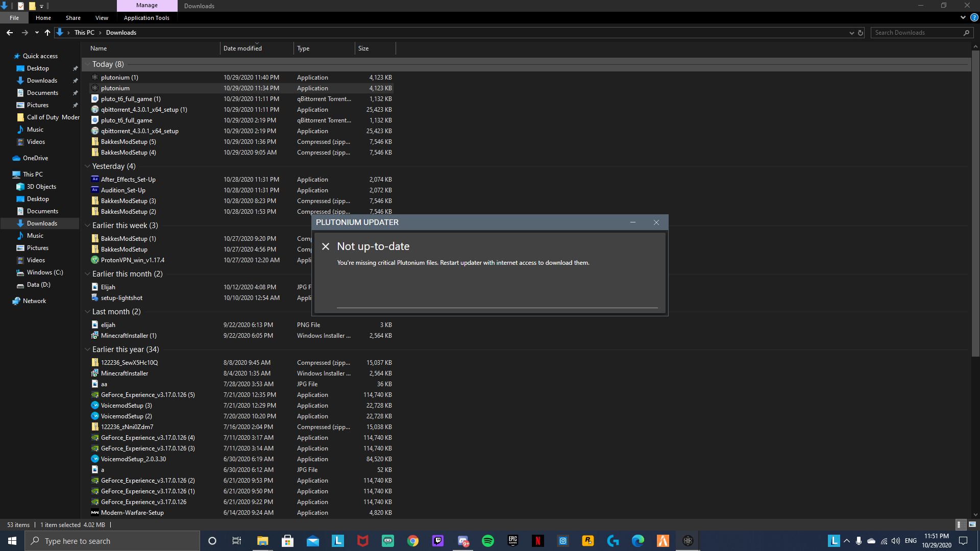Collapse the Earlier this year (34) group
The height and width of the screenshot is (551, 980).
tap(88, 349)
